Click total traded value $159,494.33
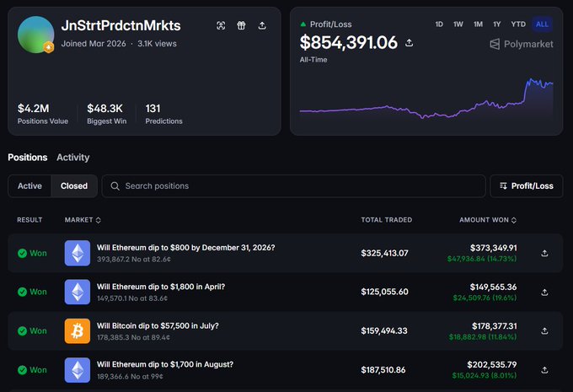573x392 pixels. coord(384,331)
